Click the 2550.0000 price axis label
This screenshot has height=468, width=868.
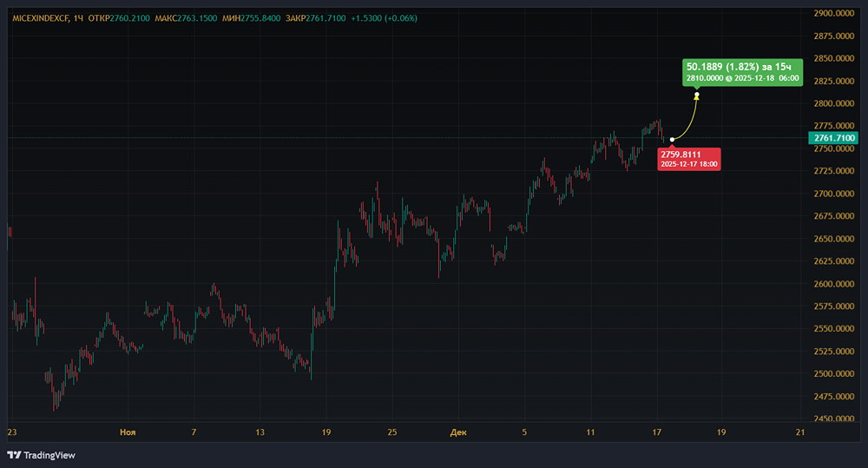(833, 328)
